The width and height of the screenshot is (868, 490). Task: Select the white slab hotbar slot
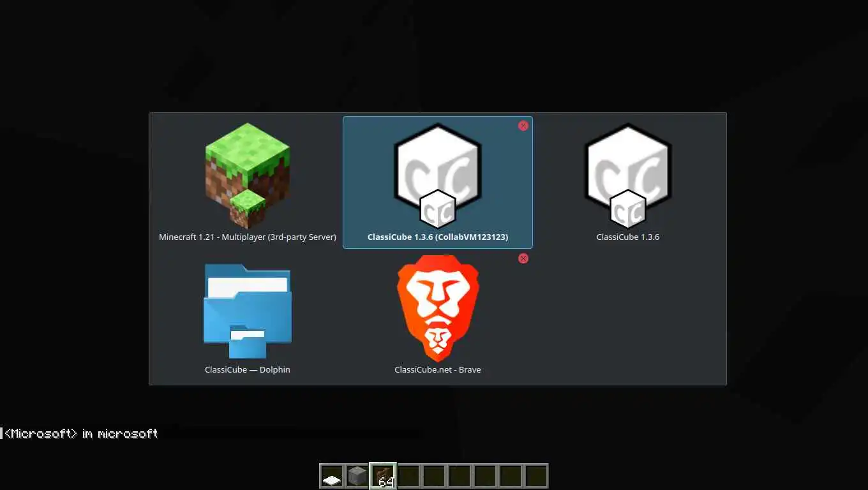pyautogui.click(x=332, y=476)
